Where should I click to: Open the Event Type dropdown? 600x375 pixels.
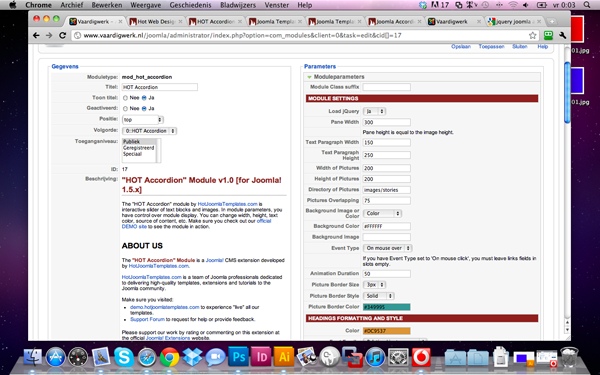coord(387,248)
